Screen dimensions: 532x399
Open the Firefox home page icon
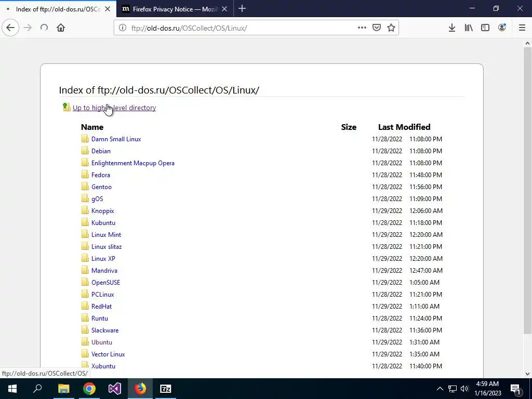[61, 28]
